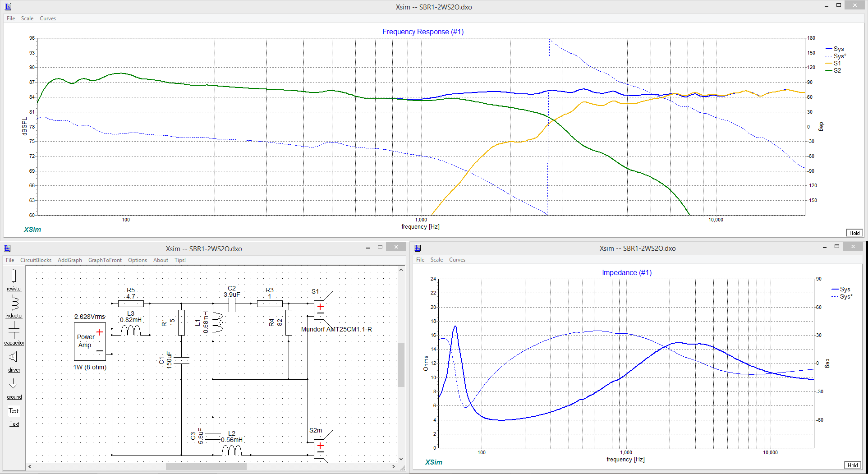
Task: Open the CircuitBlocks menu
Action: (36, 260)
